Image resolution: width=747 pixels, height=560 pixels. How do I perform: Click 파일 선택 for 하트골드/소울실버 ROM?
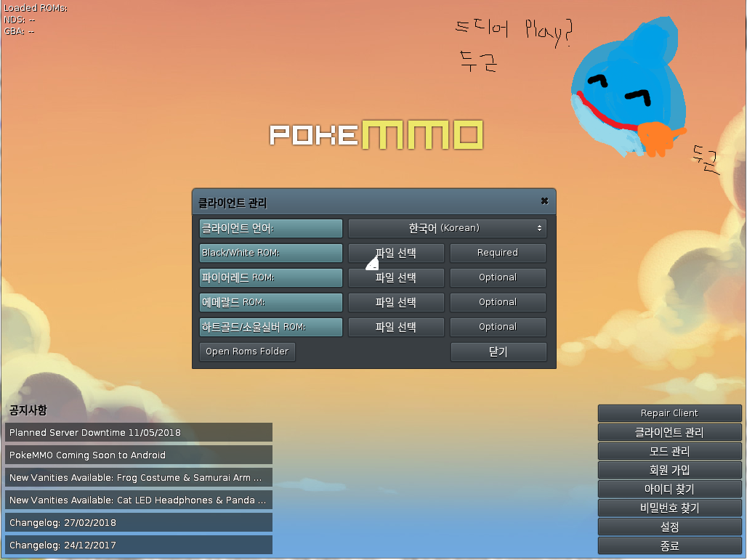pos(396,327)
